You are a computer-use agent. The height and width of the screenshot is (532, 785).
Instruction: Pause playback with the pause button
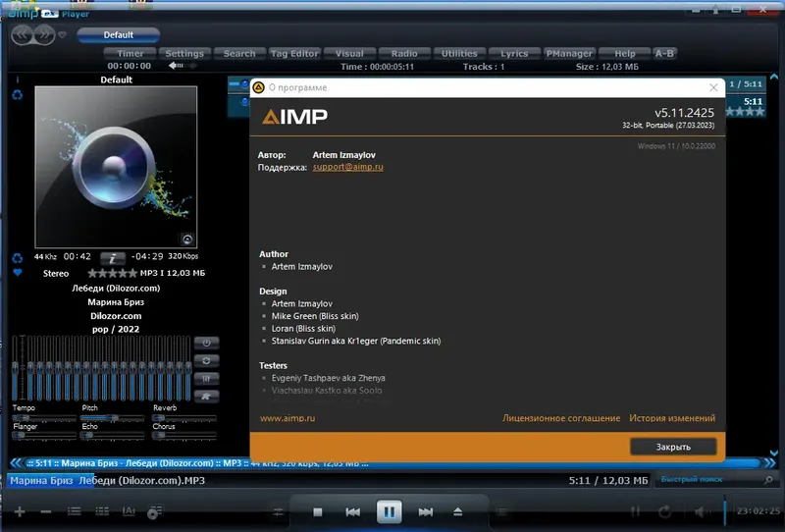point(389,511)
